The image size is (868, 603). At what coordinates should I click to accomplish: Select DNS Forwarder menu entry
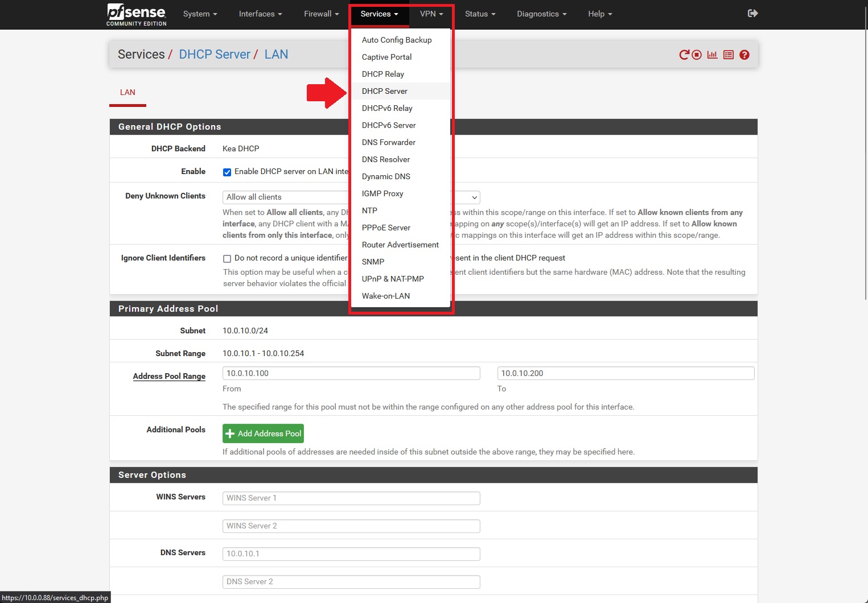[x=401, y=142]
